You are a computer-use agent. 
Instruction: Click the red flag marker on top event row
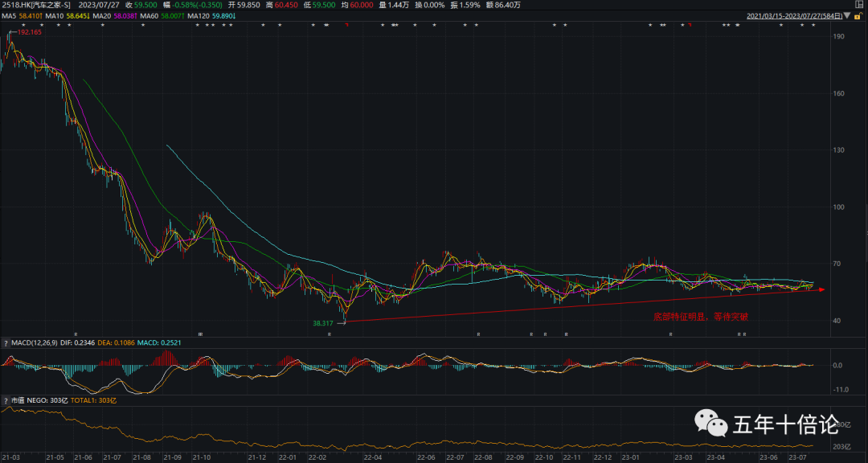pyautogui.click(x=346, y=26)
